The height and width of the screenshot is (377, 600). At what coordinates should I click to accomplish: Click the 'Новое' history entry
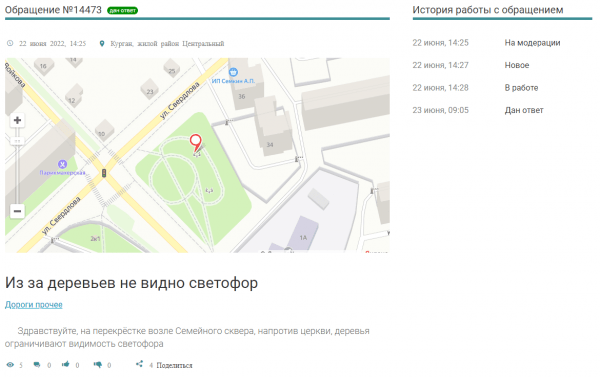pos(517,65)
